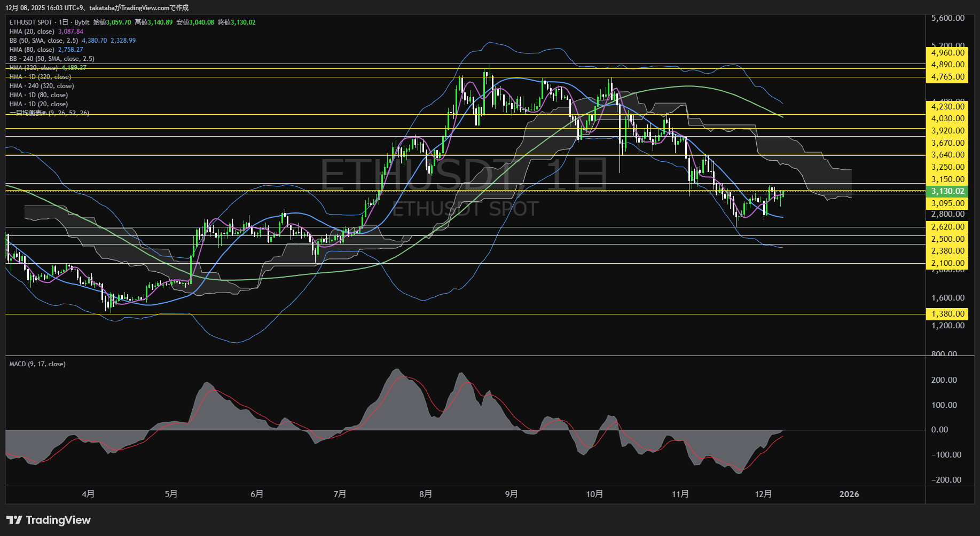
Task: Click the yellow 4,230.00 price level label
Action: [947, 107]
